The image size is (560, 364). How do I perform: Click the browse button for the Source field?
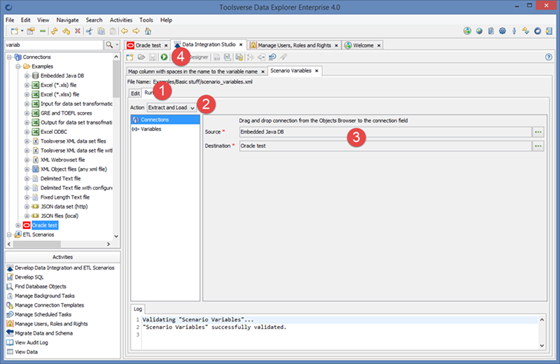(x=538, y=132)
